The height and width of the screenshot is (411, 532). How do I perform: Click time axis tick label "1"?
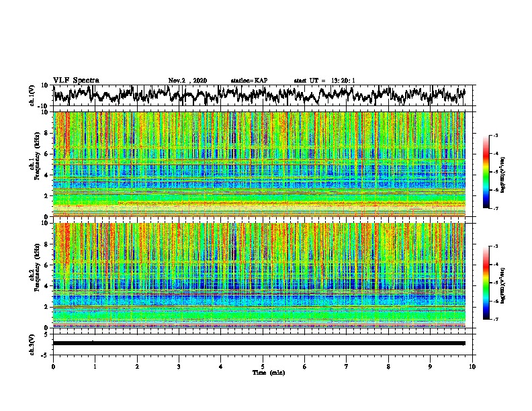pyautogui.click(x=95, y=367)
